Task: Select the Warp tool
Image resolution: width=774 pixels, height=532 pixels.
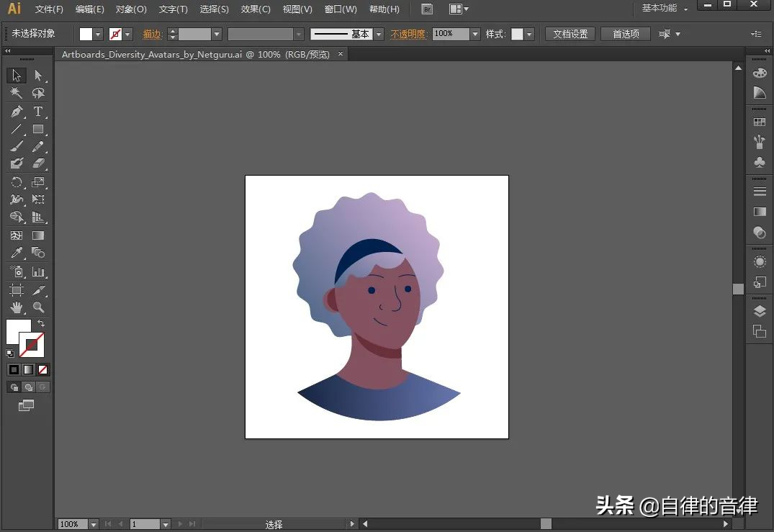Action: tap(17, 199)
